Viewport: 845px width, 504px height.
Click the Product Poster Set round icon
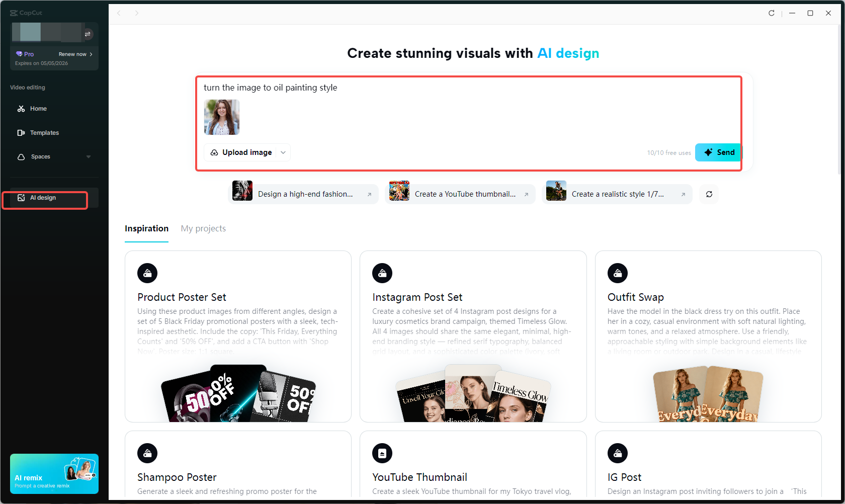point(147,273)
